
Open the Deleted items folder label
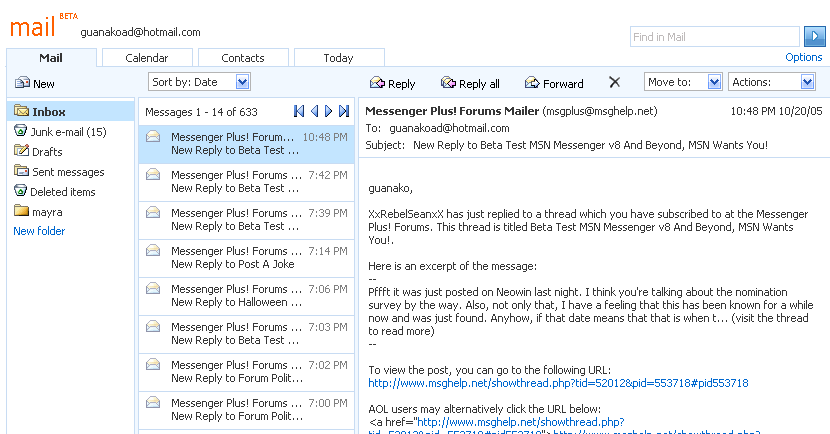(62, 192)
